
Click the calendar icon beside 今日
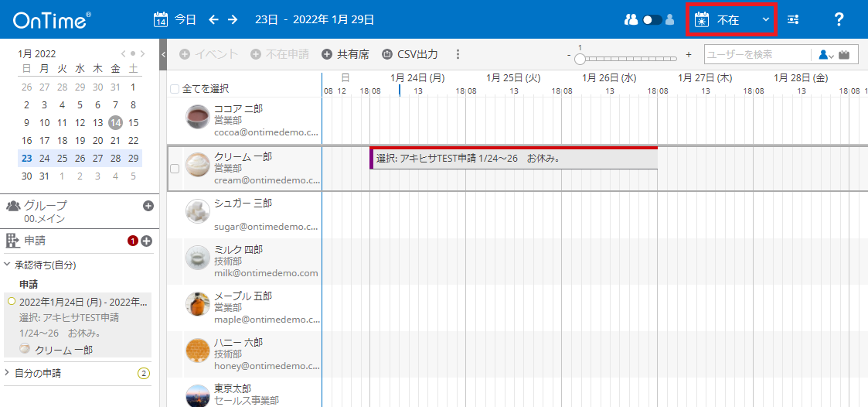pos(160,19)
